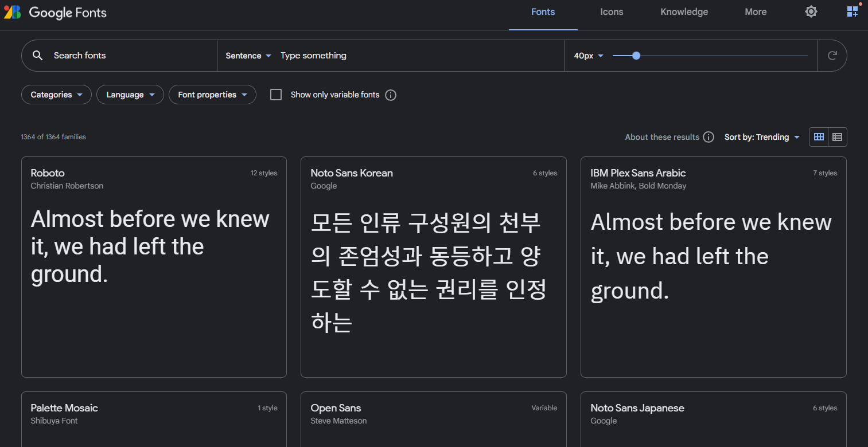Switch to list view

[x=838, y=137]
